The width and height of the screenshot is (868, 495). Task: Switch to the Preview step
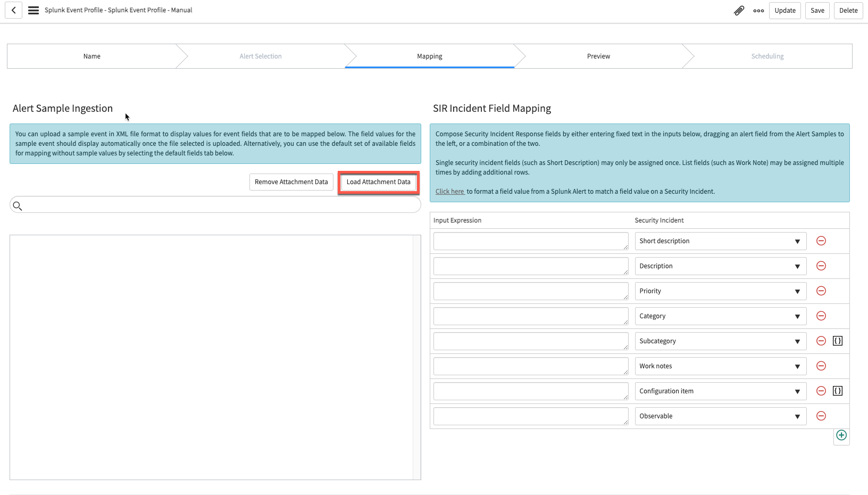pos(598,56)
